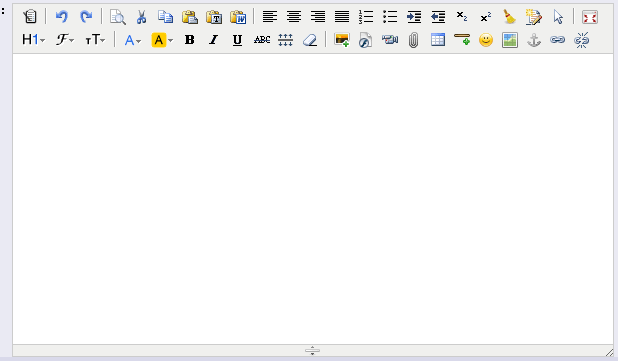The width and height of the screenshot is (618, 361).
Task: Insert map icon beside the smiley
Action: click(x=510, y=40)
